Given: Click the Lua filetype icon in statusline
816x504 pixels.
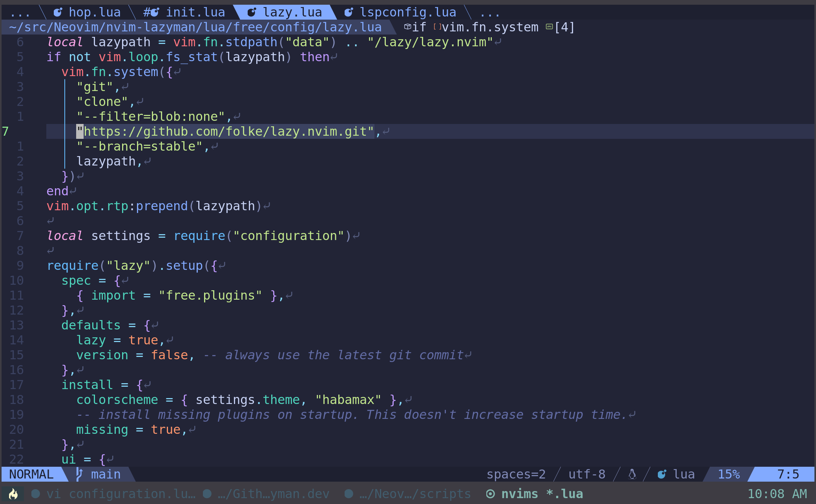Looking at the screenshot, I should coord(662,474).
